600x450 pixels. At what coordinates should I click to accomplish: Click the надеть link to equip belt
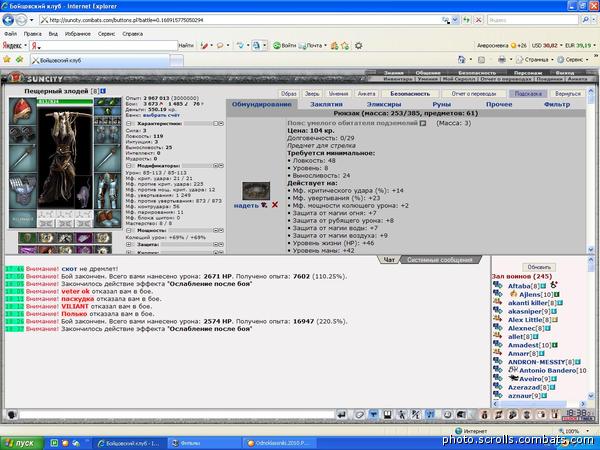246,205
